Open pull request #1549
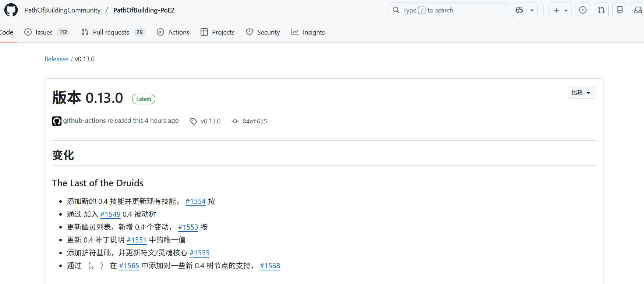 pyautogui.click(x=110, y=214)
